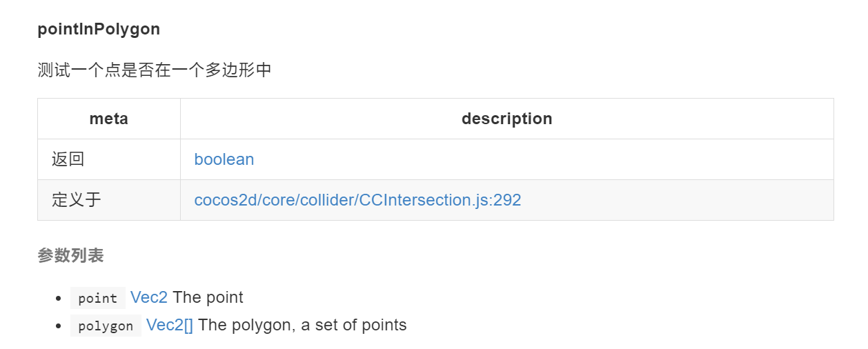Screen dimensions: 868x349
Task: Open the Vec2 type link for point
Action: (x=149, y=297)
